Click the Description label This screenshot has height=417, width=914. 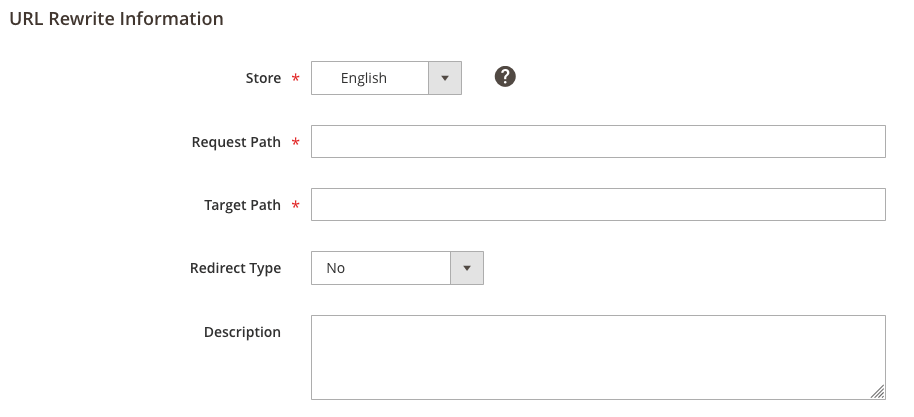(242, 332)
